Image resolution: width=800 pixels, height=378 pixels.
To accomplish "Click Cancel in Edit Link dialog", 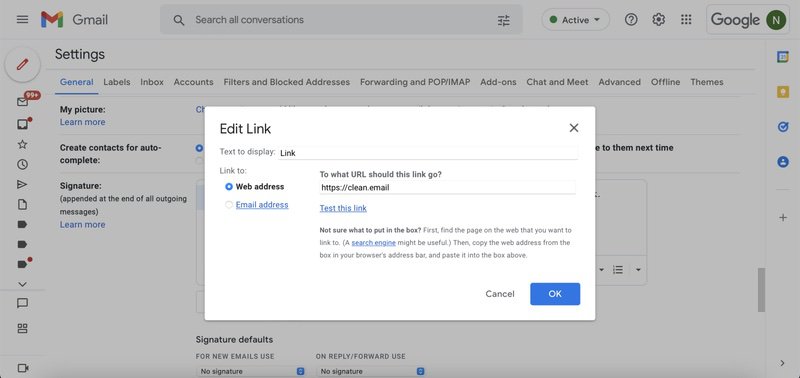I will tap(500, 294).
